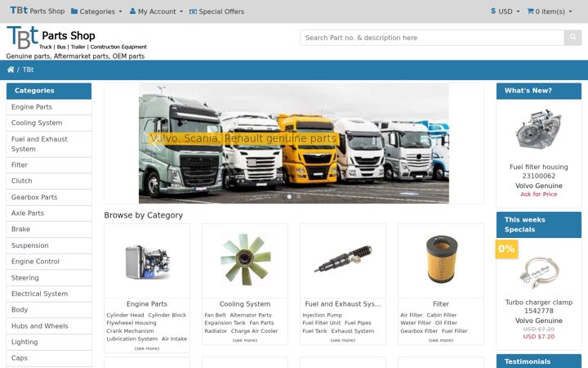
Task: Open the Brake sidebar category
Action: tap(49, 229)
